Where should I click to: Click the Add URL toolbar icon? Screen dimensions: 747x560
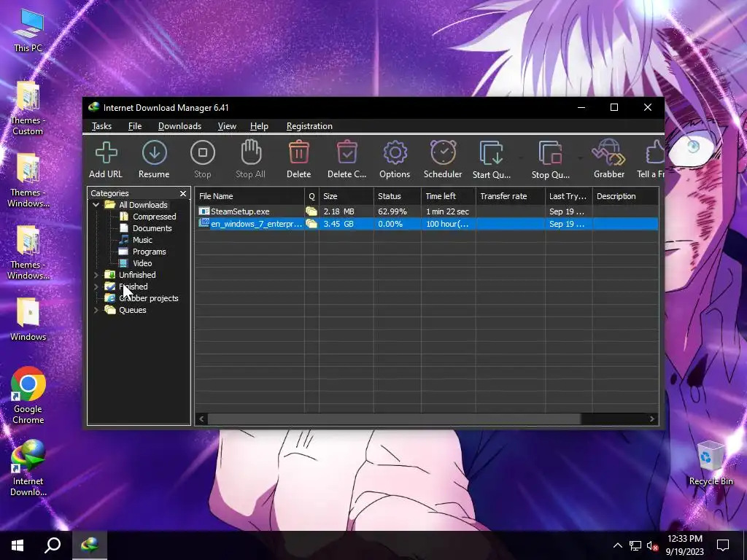tap(106, 153)
